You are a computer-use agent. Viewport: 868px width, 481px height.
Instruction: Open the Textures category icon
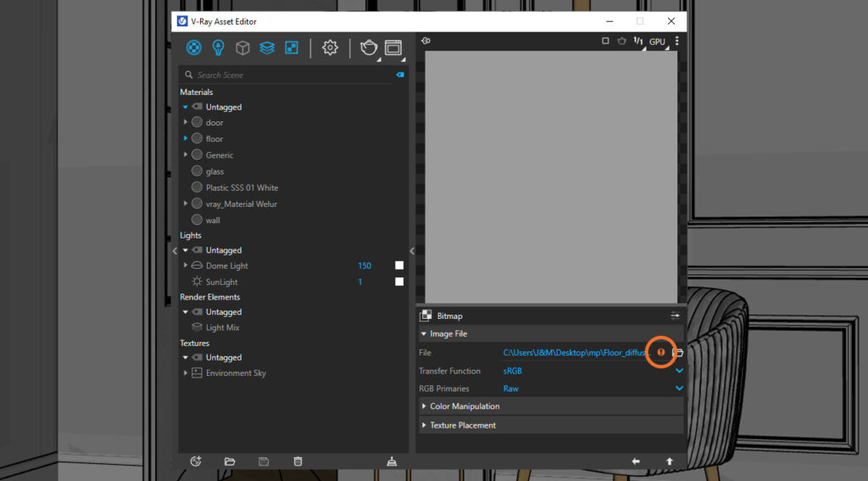[x=292, y=48]
